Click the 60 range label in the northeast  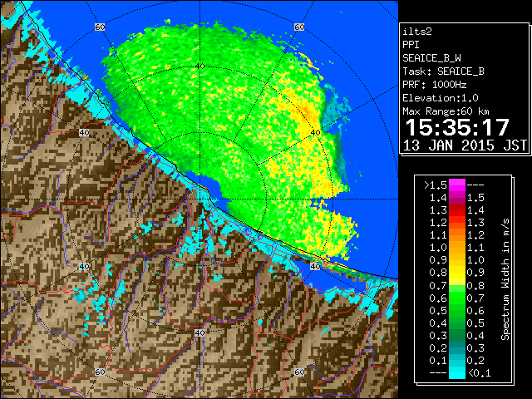coord(299,27)
